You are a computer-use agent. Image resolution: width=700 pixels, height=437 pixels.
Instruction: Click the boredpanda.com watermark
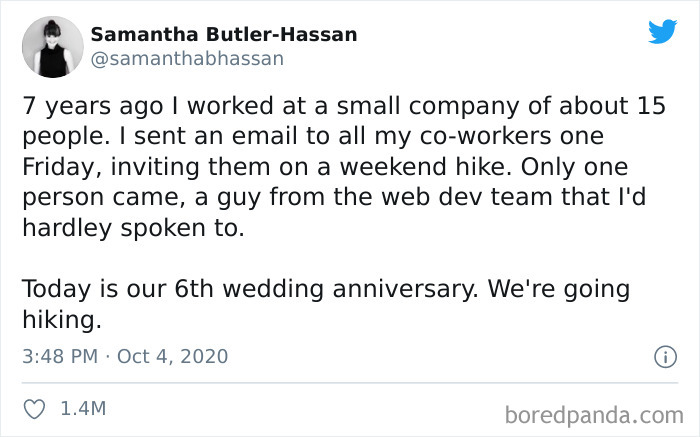[594, 415]
